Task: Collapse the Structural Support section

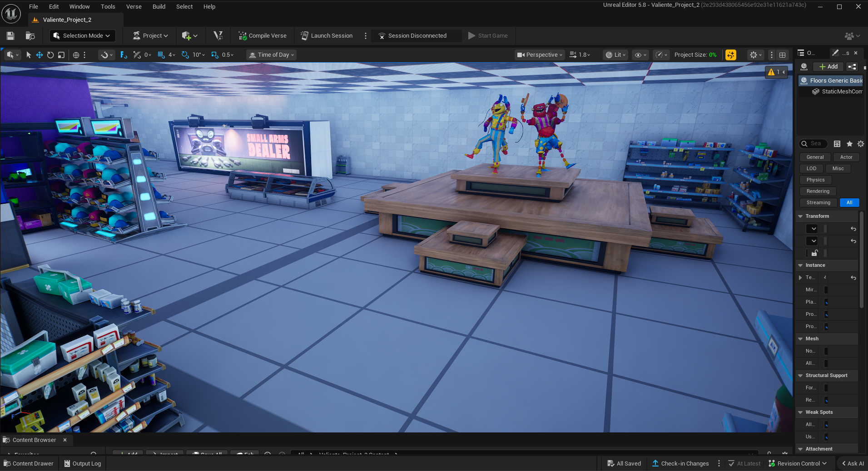Action: pos(800,376)
